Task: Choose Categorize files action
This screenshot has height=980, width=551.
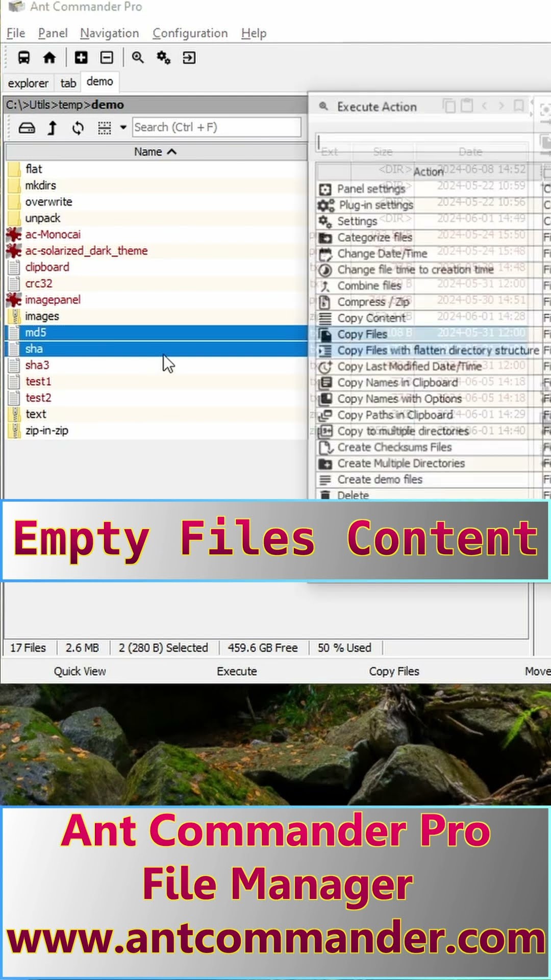Action: point(429,237)
